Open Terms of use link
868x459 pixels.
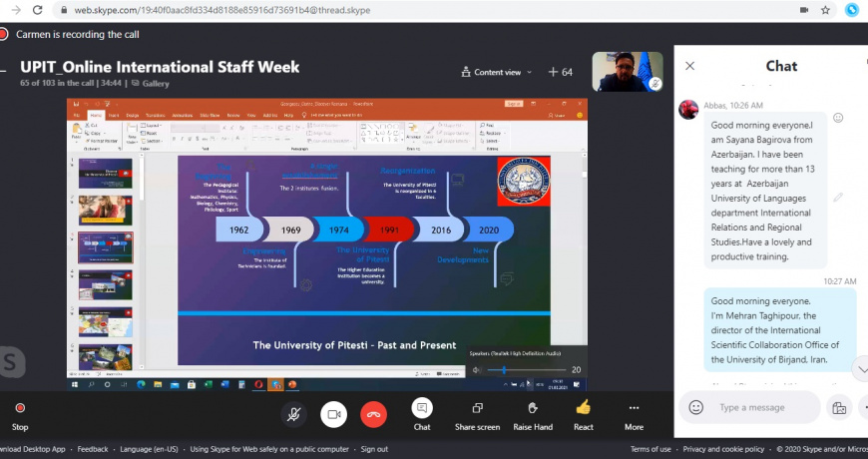(x=651, y=449)
